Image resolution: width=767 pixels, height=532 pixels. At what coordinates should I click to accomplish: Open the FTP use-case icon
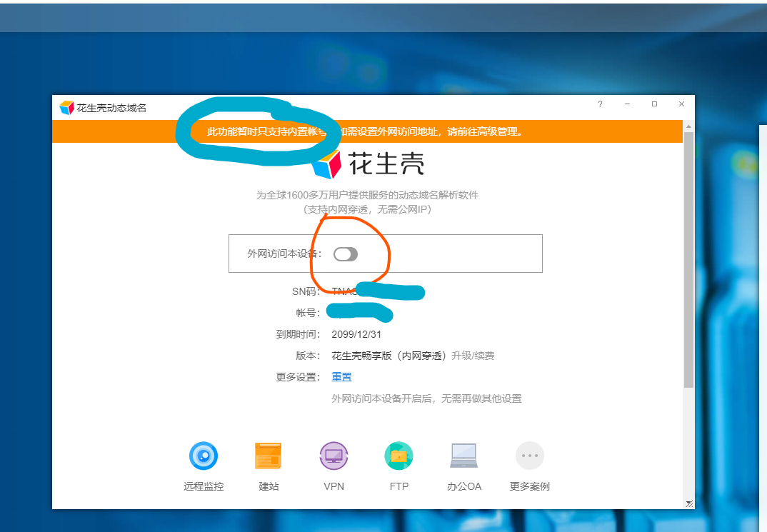398,456
